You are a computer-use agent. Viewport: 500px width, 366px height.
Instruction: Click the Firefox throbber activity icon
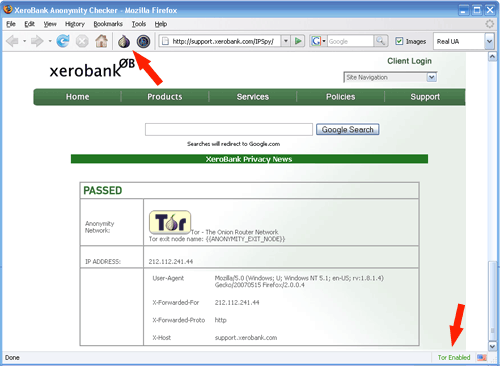pos(489,24)
